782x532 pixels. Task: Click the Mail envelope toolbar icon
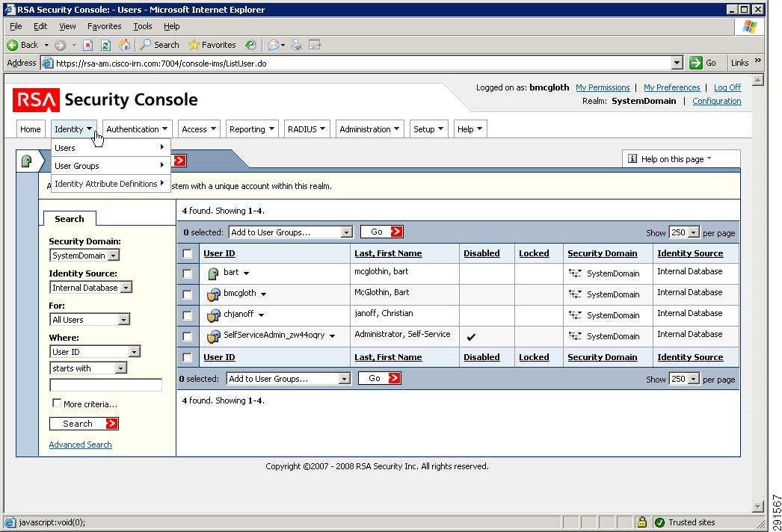point(274,45)
